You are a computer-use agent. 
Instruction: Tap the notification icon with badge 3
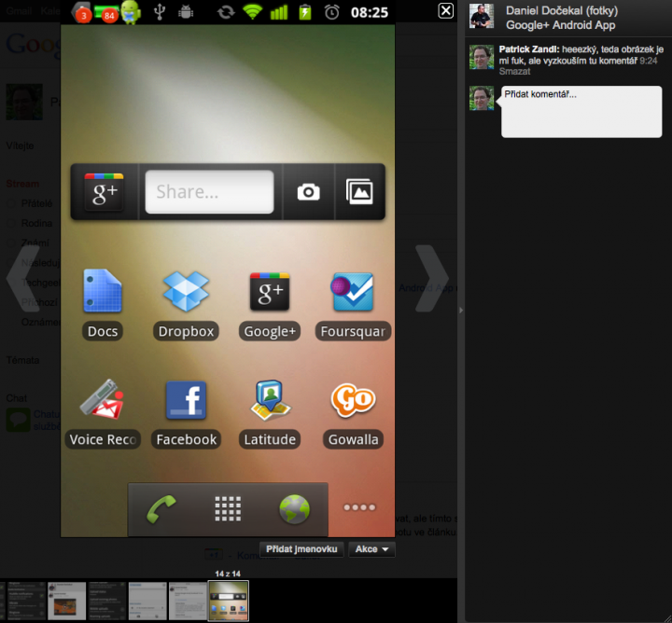[82, 12]
